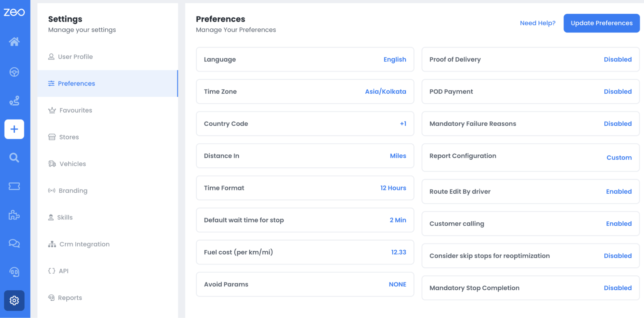The height and width of the screenshot is (318, 644).
Task: Open the Home icon in sidebar
Action: point(14,42)
